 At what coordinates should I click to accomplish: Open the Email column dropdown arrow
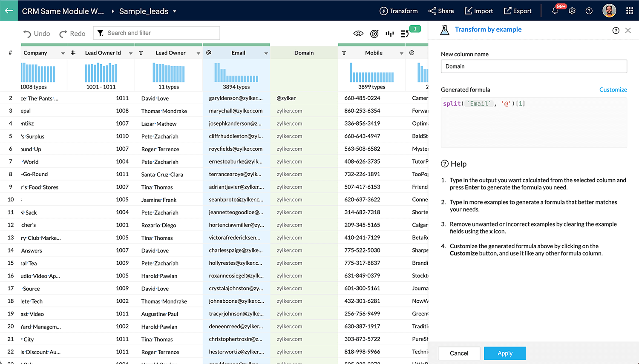point(266,53)
